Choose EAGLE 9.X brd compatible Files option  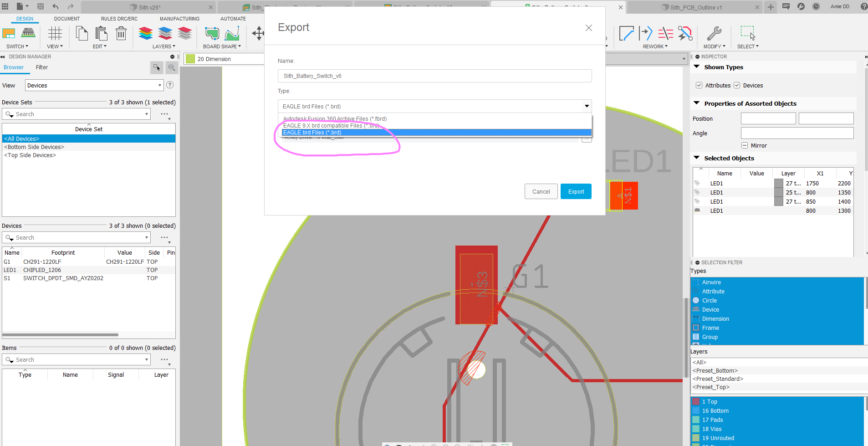click(331, 126)
